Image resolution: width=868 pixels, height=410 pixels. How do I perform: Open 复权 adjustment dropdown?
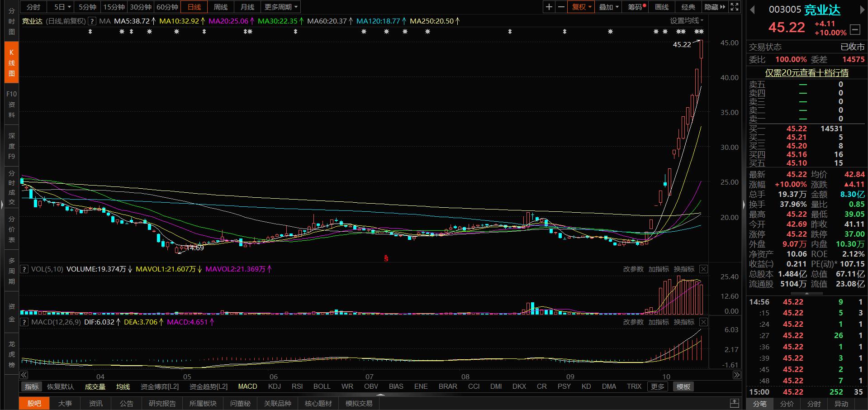581,7
